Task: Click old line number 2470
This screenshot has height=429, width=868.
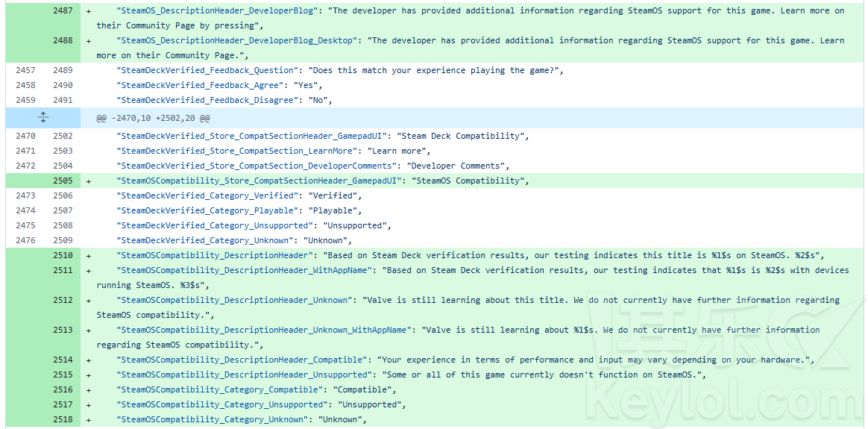Action: pyautogui.click(x=25, y=137)
